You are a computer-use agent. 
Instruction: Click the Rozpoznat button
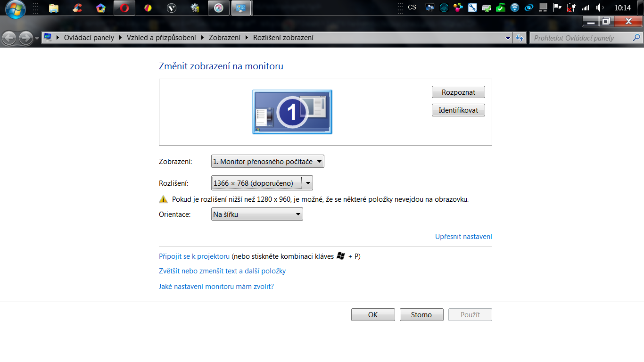click(x=458, y=92)
